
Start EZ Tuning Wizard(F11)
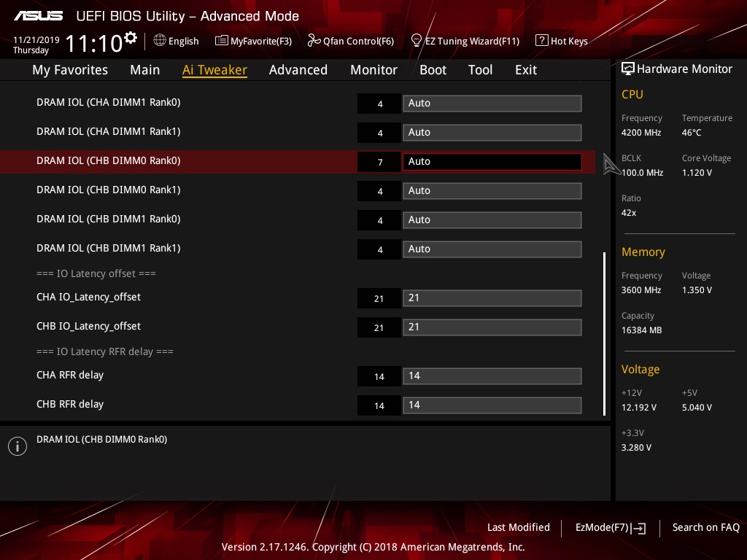[x=465, y=41]
